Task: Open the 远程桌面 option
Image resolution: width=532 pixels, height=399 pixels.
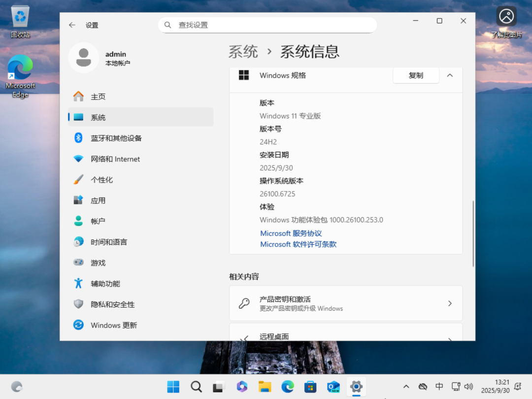Action: click(346, 332)
